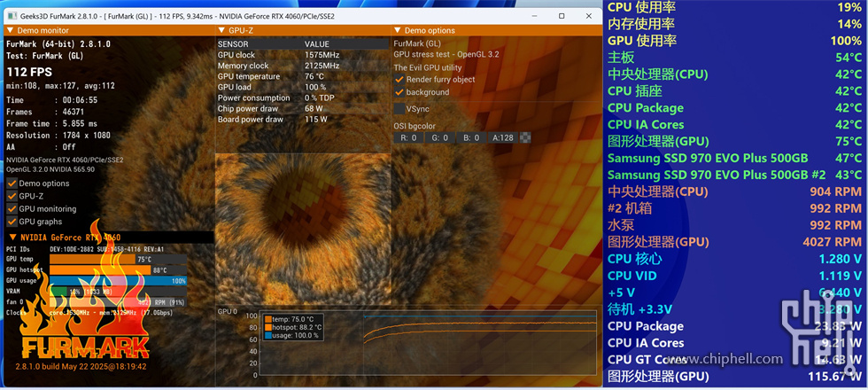
Task: Click the FurMark build version text
Action: tap(81, 367)
